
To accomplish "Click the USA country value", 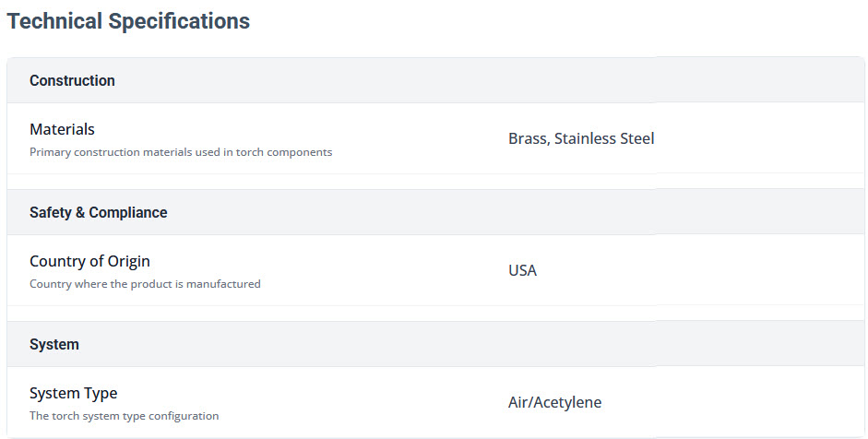I will pyautogui.click(x=522, y=271).
